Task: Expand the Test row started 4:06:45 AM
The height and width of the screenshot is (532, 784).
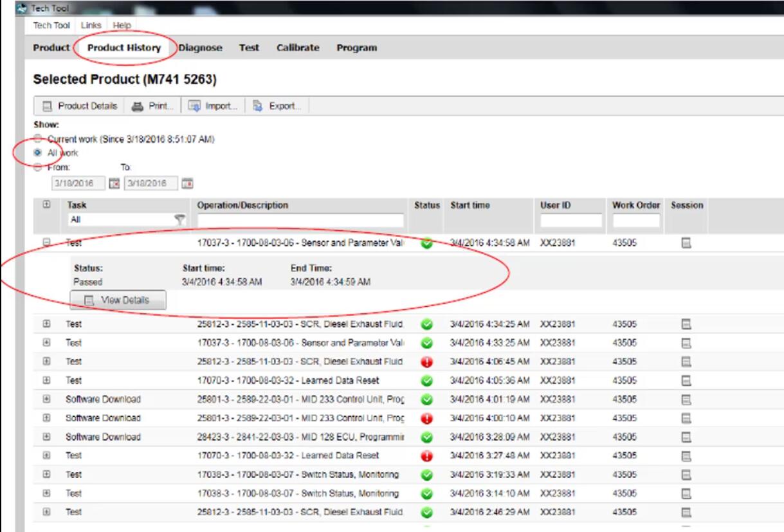Action: coord(46,361)
